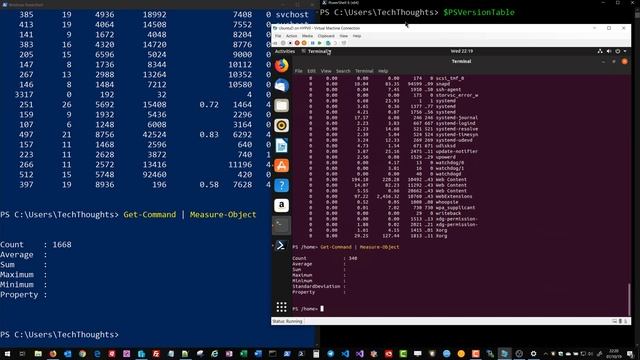Open Edit menu in Ubuntu Terminal window
640x360 pixels.
click(x=311, y=71)
